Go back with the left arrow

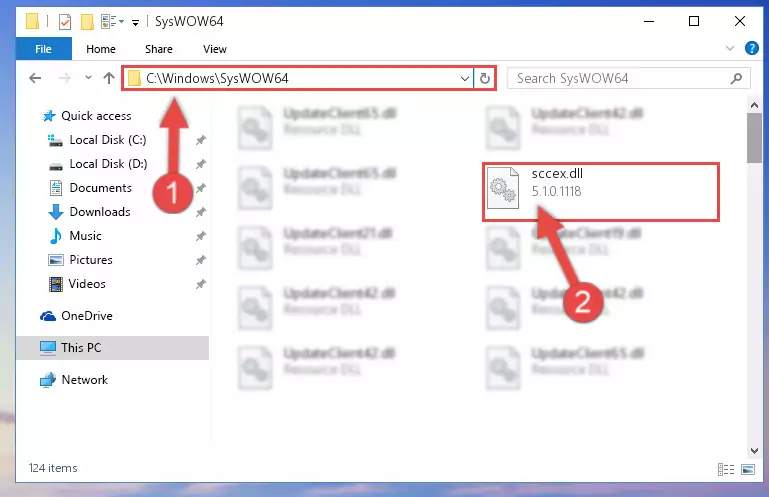pyautogui.click(x=35, y=78)
